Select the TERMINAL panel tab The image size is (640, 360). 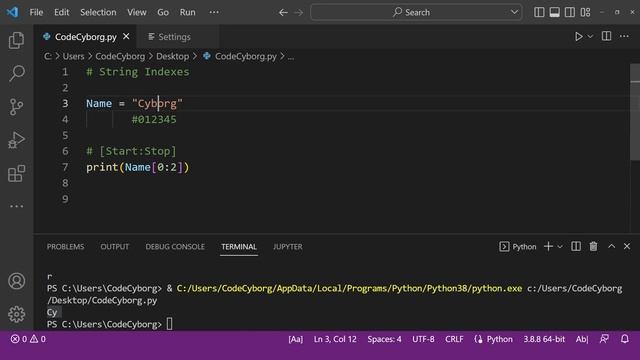[239, 247]
